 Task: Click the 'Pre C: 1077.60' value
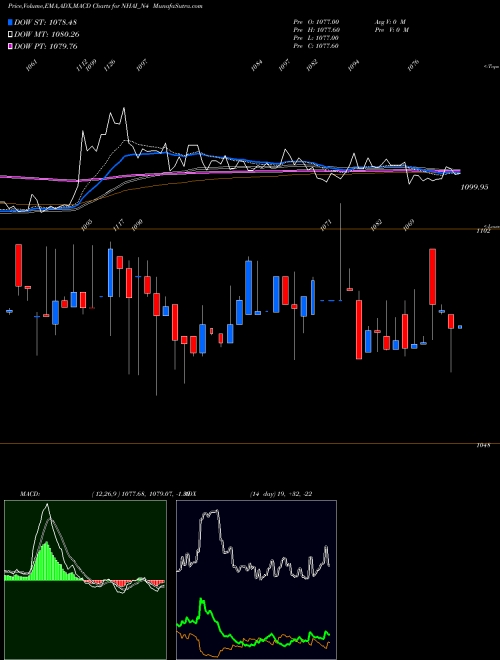316,46
